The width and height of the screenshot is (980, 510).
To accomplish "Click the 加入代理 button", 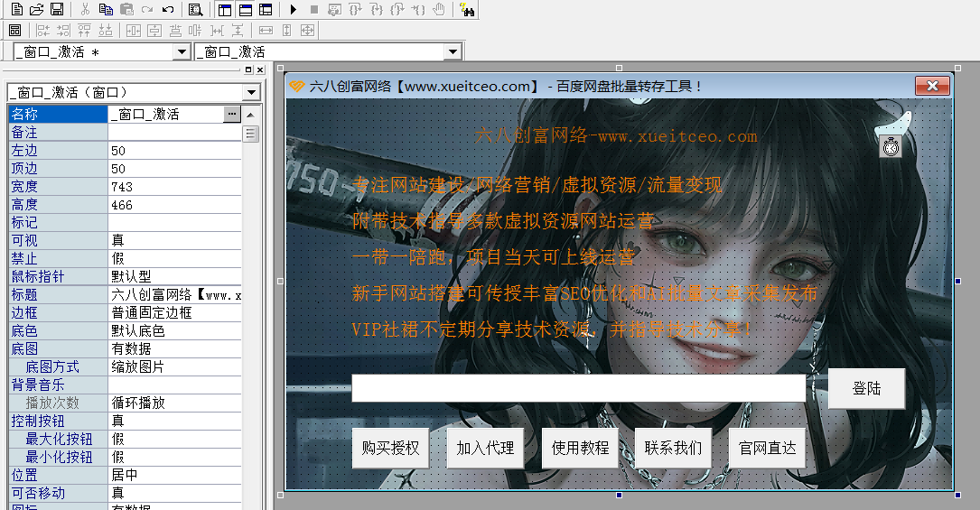I will (485, 449).
